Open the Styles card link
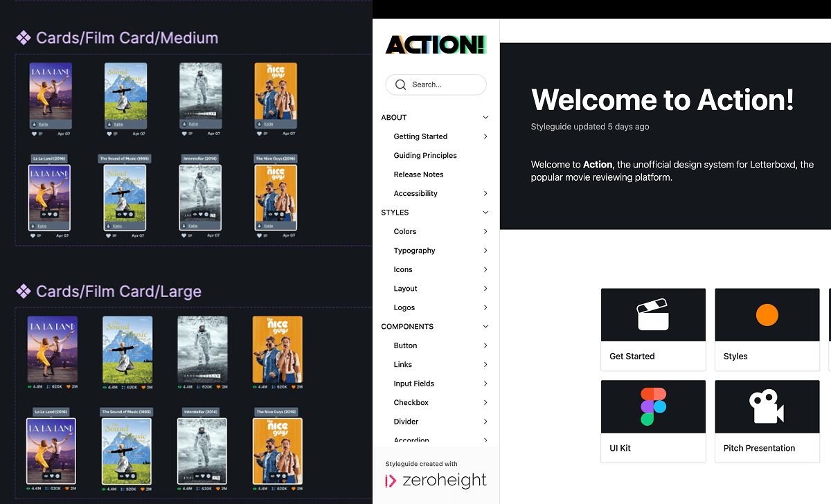The image size is (831, 504). (x=767, y=330)
